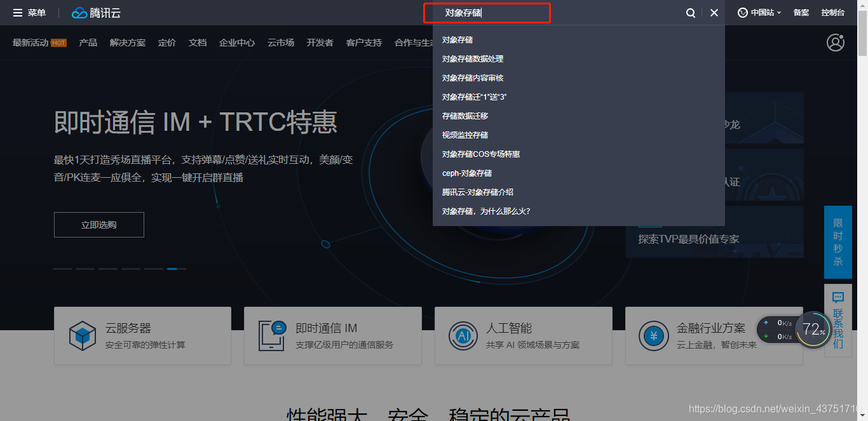The image size is (868, 421).
Task: Click the 联系我们 side button
Action: click(838, 320)
